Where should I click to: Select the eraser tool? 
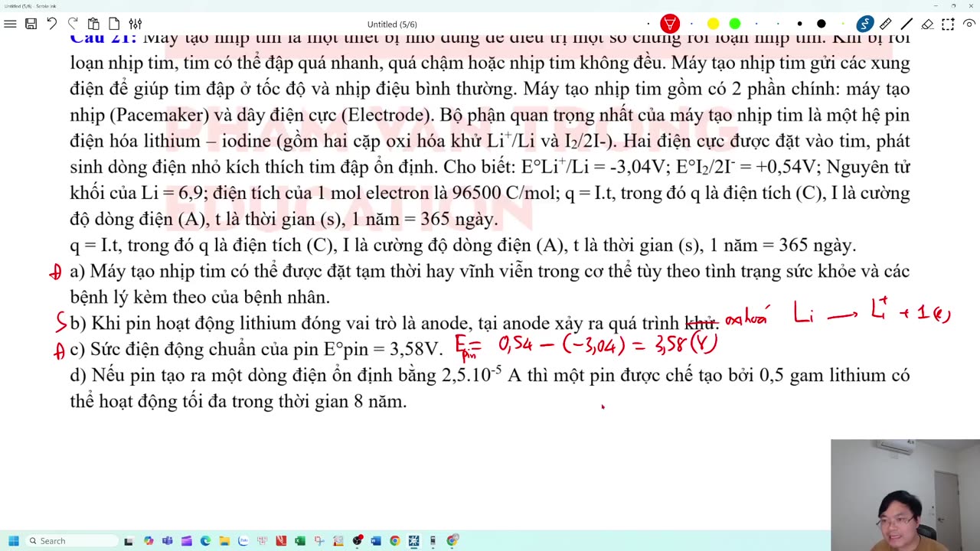[927, 24]
